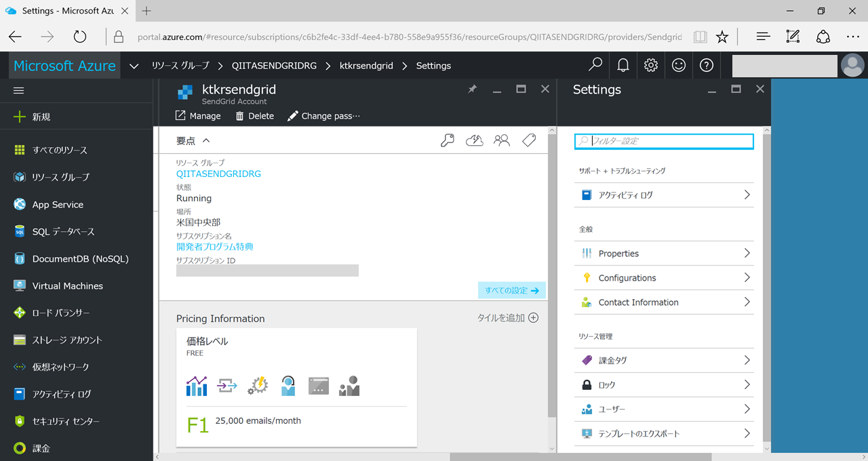The height and width of the screenshot is (461, 868).
Task: Select セキュリティ センター in sidebar
Action: [x=77, y=421]
